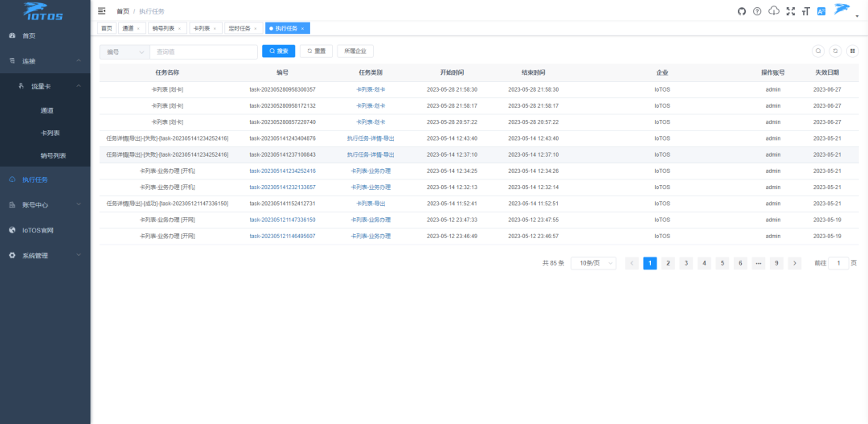Click the blue 搜索 button
The image size is (868, 424).
click(278, 51)
